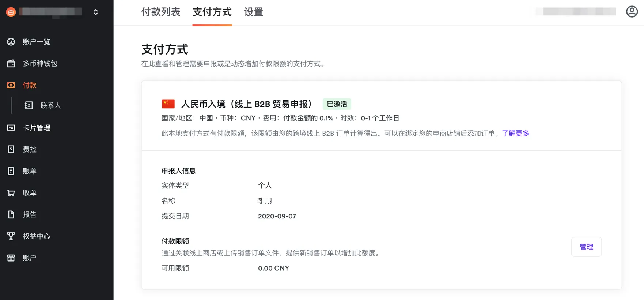Click the orange logo in the sidebar header
This screenshot has height=300, width=644.
point(11,12)
